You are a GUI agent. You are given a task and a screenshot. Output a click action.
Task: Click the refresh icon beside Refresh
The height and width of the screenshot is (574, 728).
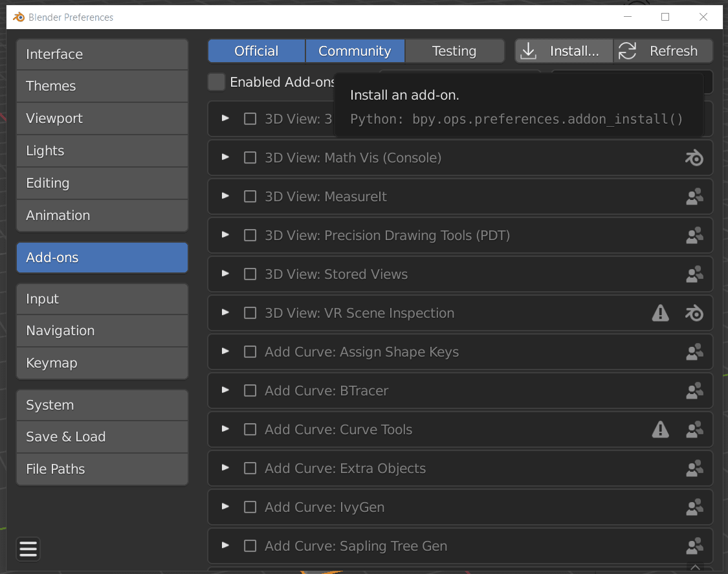627,50
